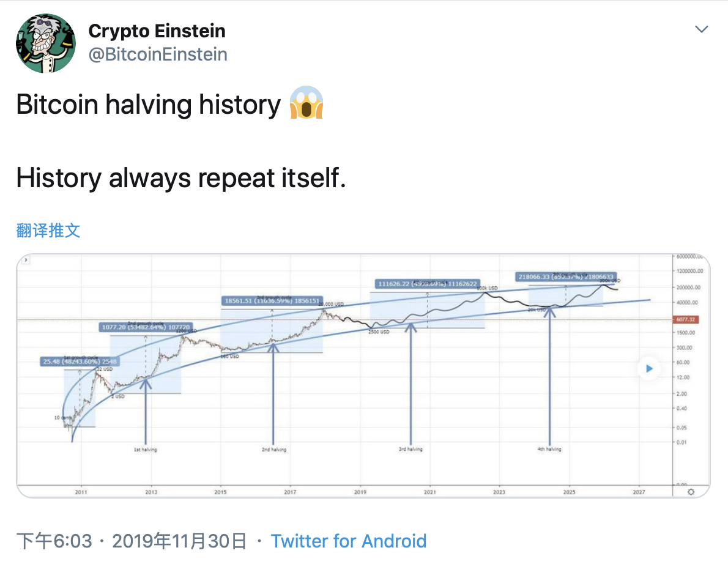Screen dimensions: 728x564
Task: Select the 2nd halving arrow label
Action: pyautogui.click(x=273, y=450)
